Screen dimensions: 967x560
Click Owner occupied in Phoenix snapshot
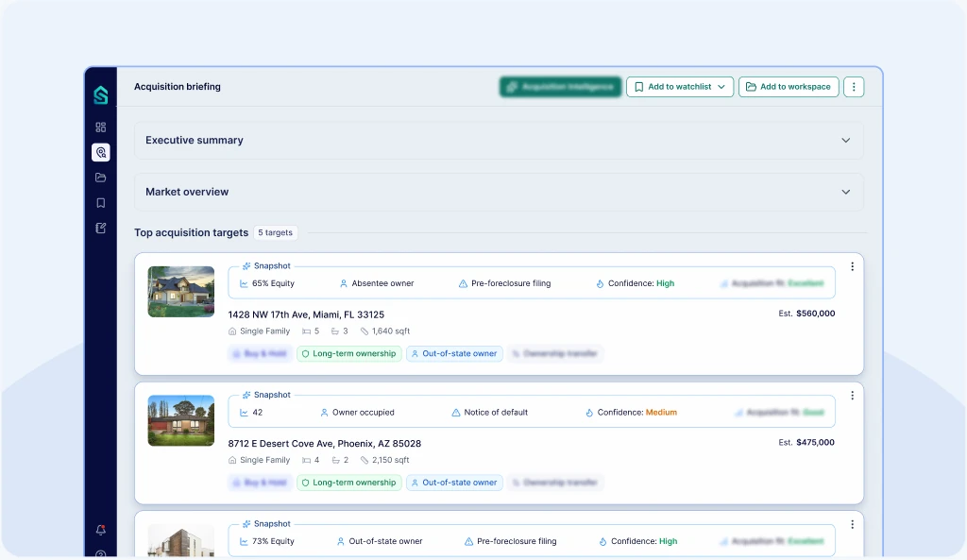[x=357, y=413]
